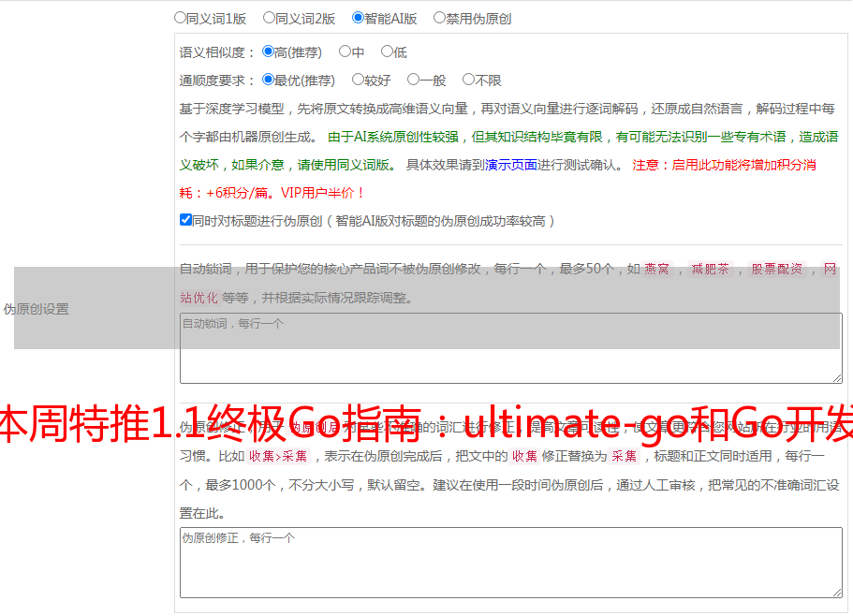Set 语义相似度 to 低
This screenshot has height=616, width=853.
pyautogui.click(x=387, y=51)
